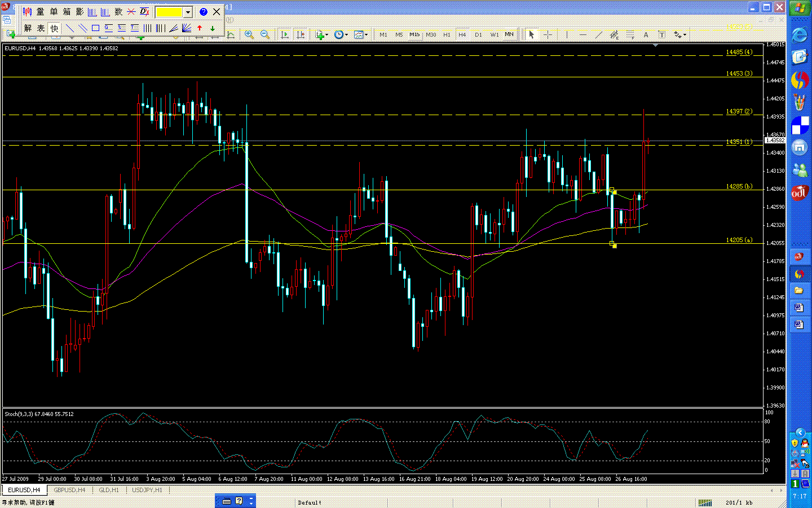Image resolution: width=812 pixels, height=508 pixels.
Task: Switch chart to the M30 timeframe
Action: point(431,34)
